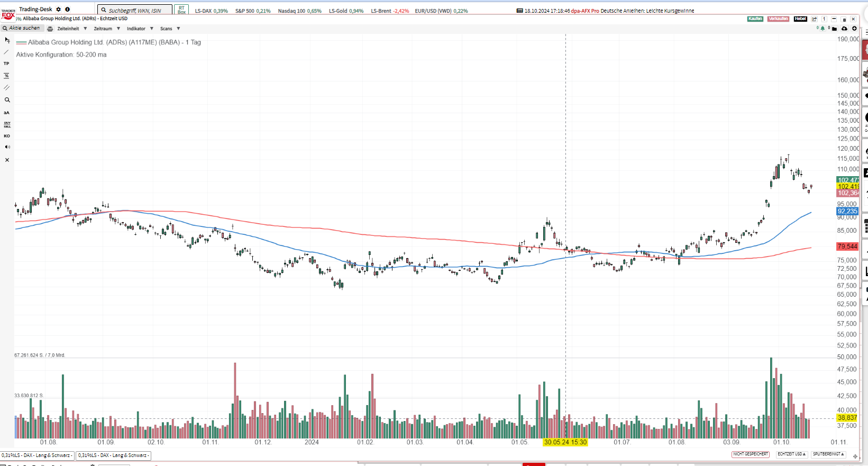Image resolution: width=868 pixels, height=466 pixels.
Task: Click the RT Box button
Action: (181, 10)
